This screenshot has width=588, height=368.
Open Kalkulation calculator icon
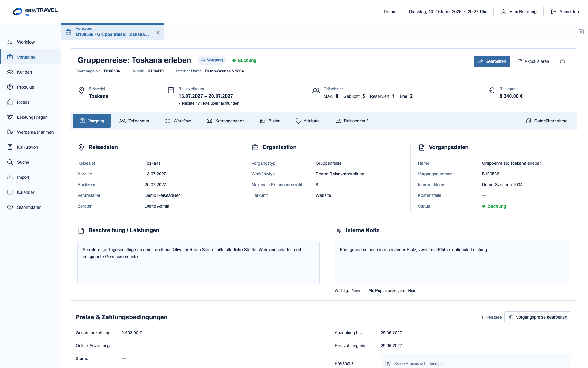coord(10,147)
